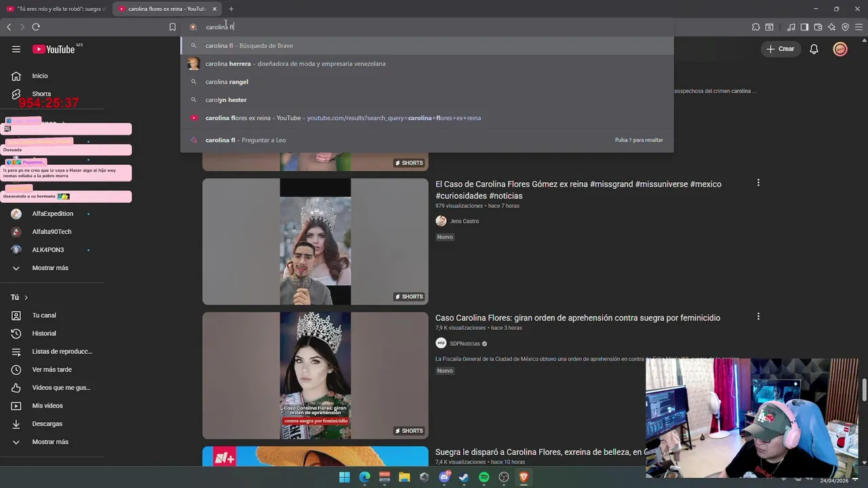Open Discord from taskbar
Image resolution: width=868 pixels, height=488 pixels.
(x=444, y=477)
